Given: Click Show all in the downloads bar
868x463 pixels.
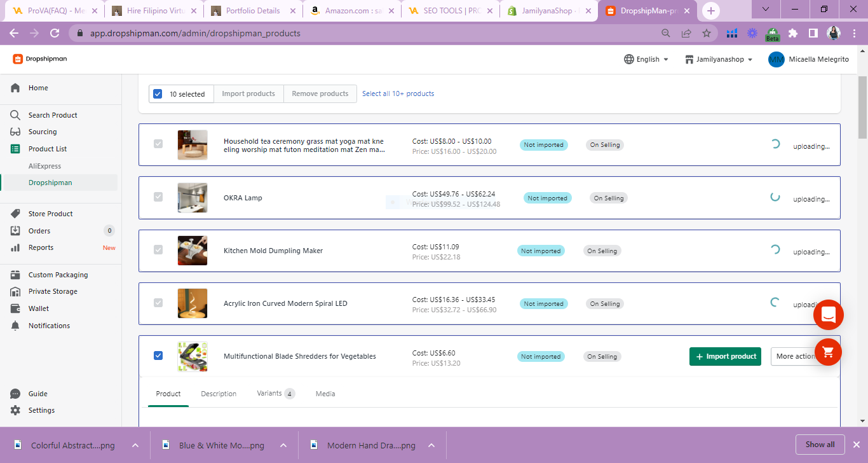Looking at the screenshot, I should (x=820, y=445).
